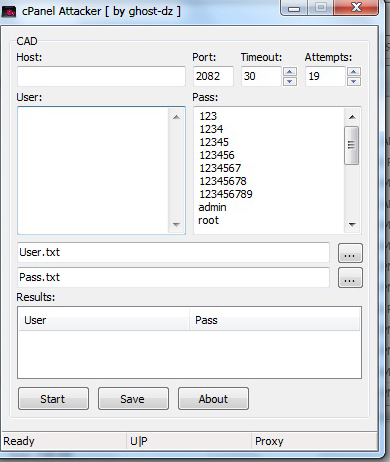Viewport: 390px width, 462px height.
Task: Click the Attempts value field showing 19
Action: pyautogui.click(x=325, y=76)
